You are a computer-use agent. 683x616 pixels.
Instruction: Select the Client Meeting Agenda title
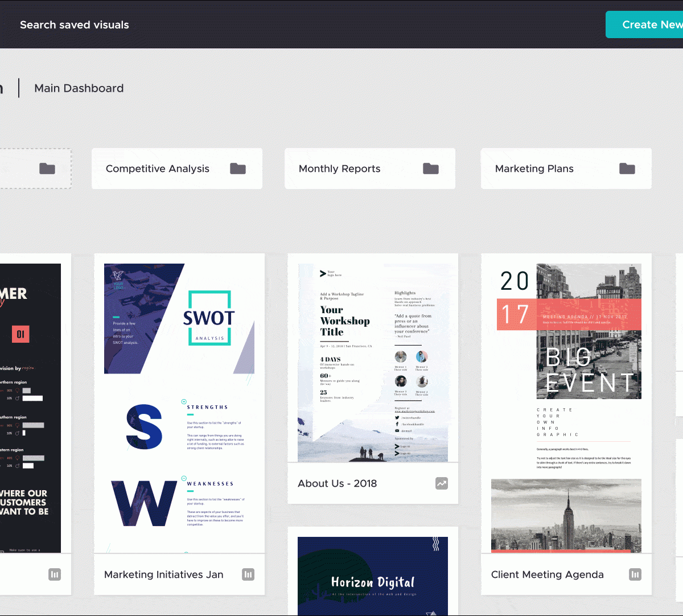coord(548,574)
